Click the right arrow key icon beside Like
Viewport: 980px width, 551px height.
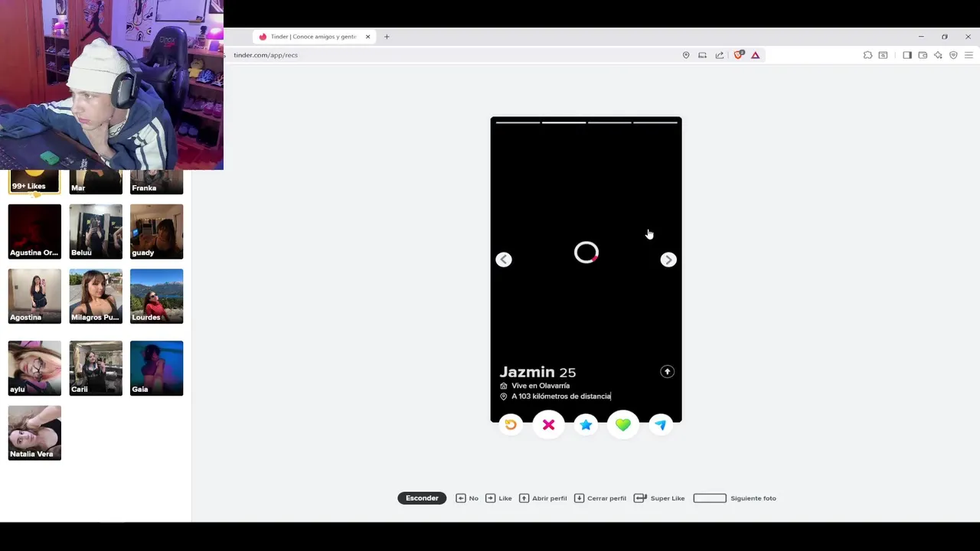coord(490,498)
